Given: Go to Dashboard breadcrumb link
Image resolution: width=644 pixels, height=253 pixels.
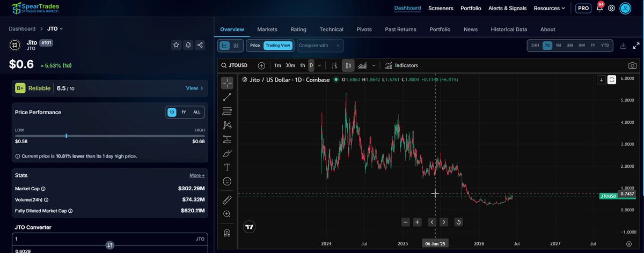Looking at the screenshot, I should point(22,28).
